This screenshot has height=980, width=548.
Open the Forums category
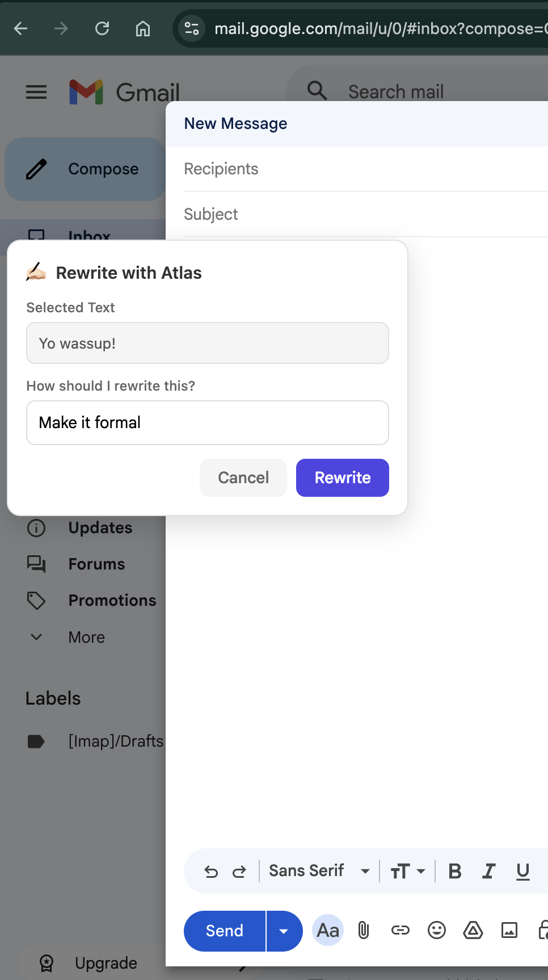click(96, 564)
